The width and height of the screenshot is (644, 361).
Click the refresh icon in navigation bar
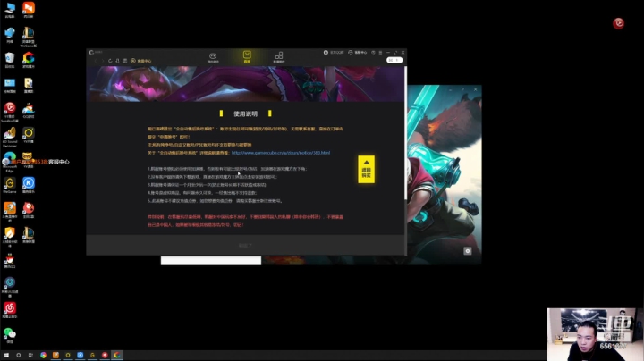[110, 61]
